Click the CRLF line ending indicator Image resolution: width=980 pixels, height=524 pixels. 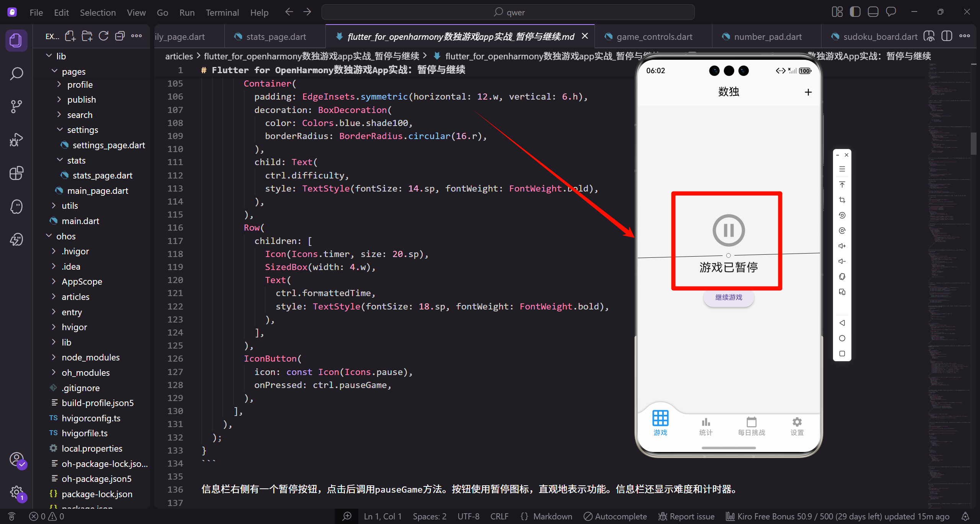tap(499, 516)
